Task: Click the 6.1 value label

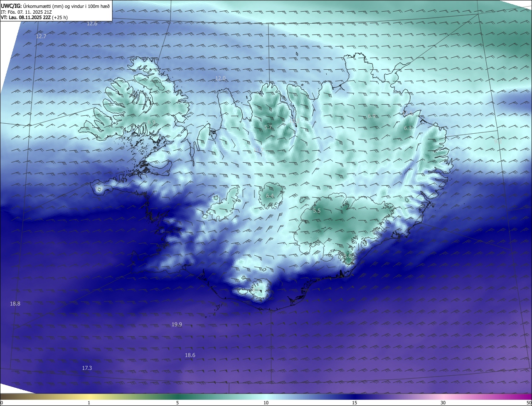Action: (x=409, y=128)
